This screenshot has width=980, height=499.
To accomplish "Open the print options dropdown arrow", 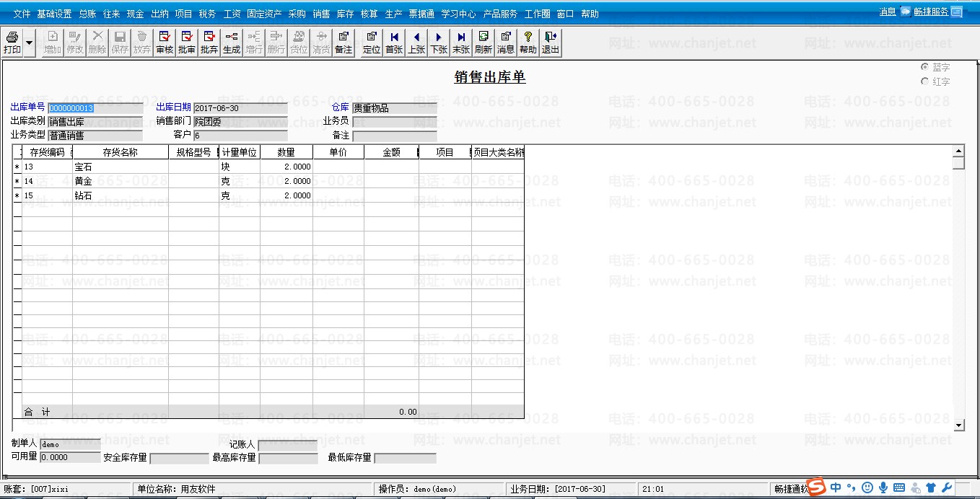I will (x=30, y=43).
